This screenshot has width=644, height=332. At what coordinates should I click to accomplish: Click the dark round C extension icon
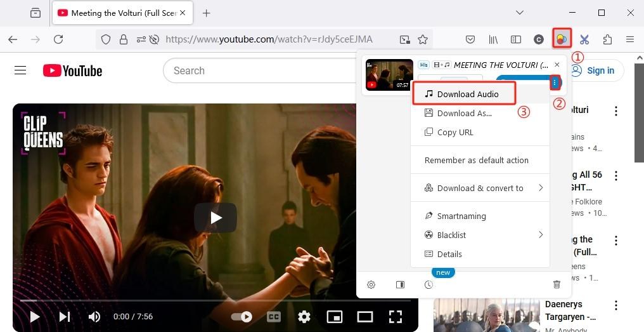pyautogui.click(x=538, y=39)
